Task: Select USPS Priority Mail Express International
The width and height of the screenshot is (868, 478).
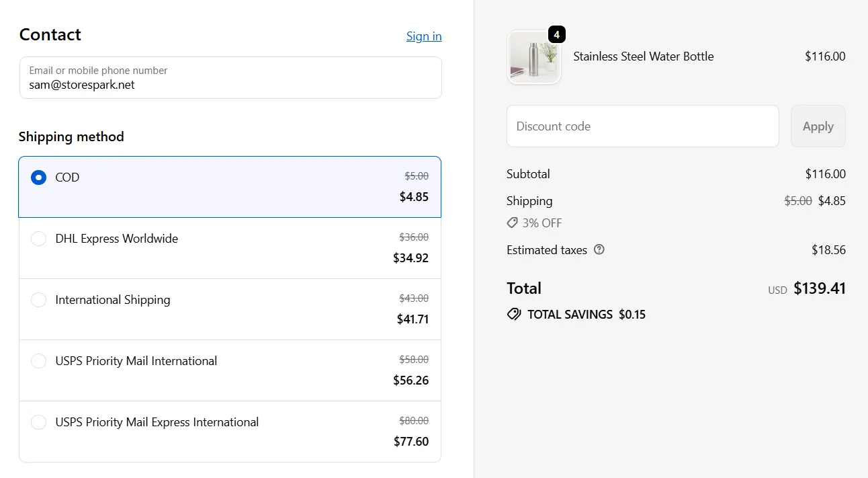Action: point(38,422)
